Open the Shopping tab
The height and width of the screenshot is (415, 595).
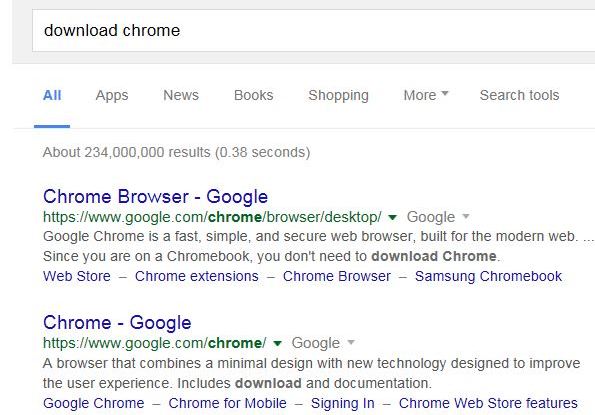(x=338, y=96)
